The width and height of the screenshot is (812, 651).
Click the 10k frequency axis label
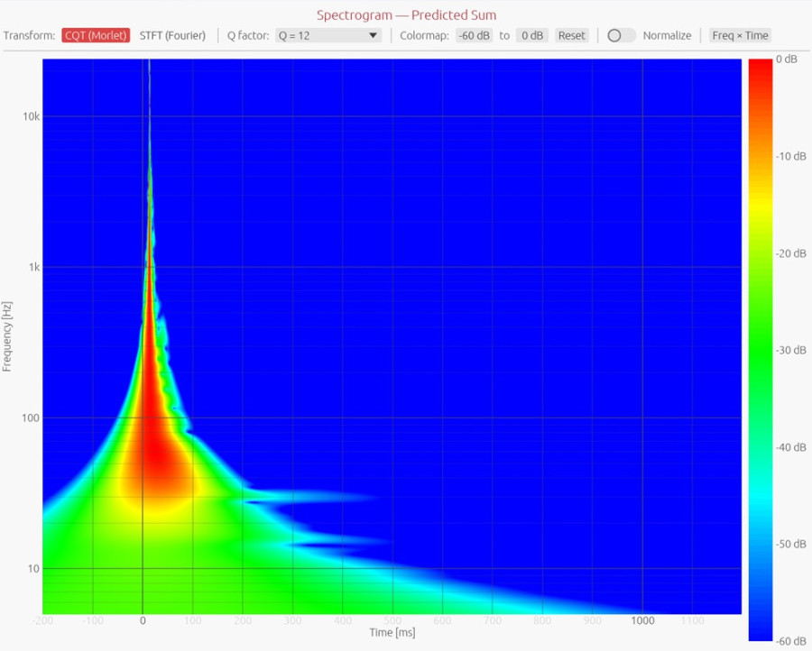(x=31, y=116)
